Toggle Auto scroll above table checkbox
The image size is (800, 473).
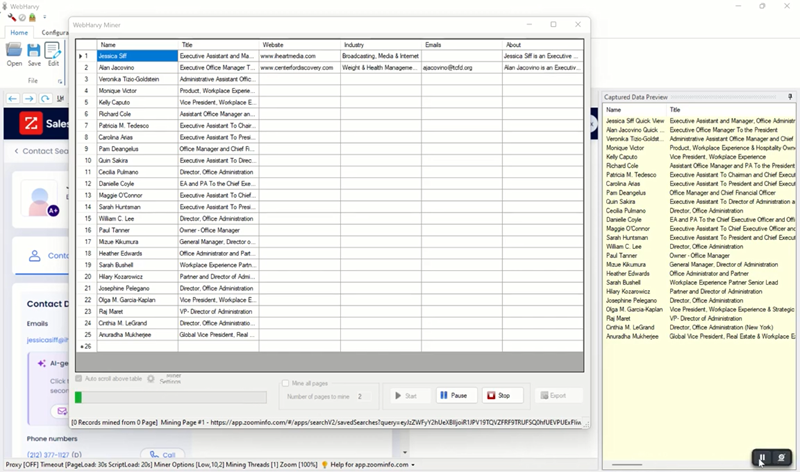point(80,378)
